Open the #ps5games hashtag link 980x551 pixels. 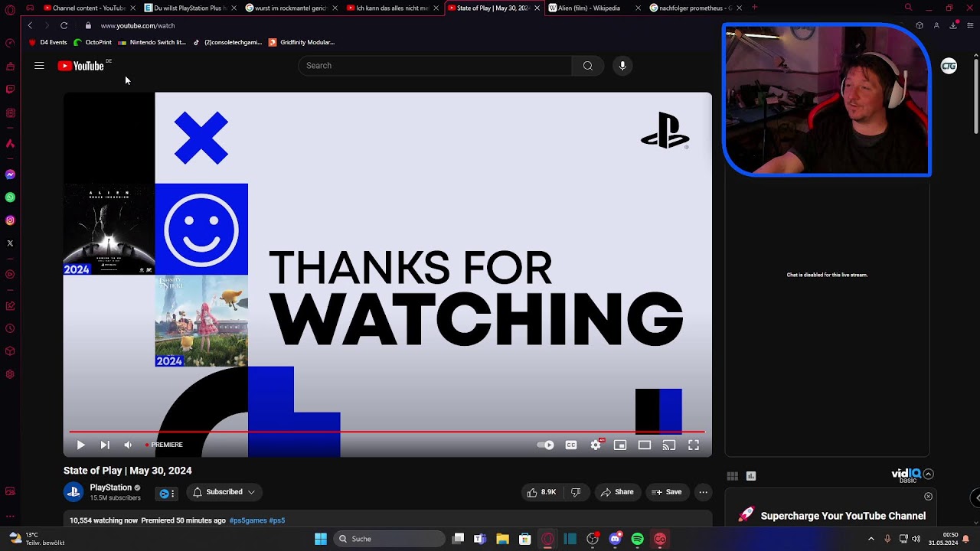coord(247,520)
